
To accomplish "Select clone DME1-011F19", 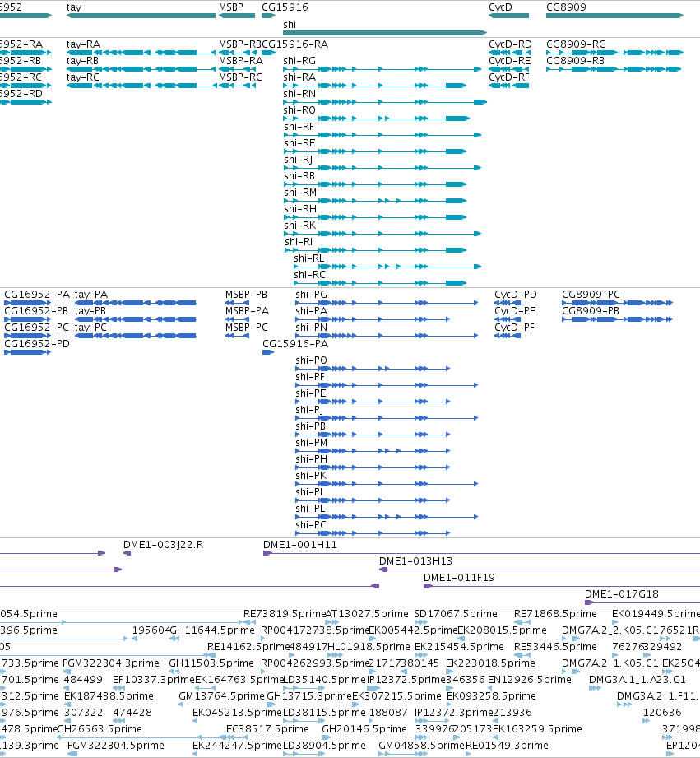I will tap(460, 578).
